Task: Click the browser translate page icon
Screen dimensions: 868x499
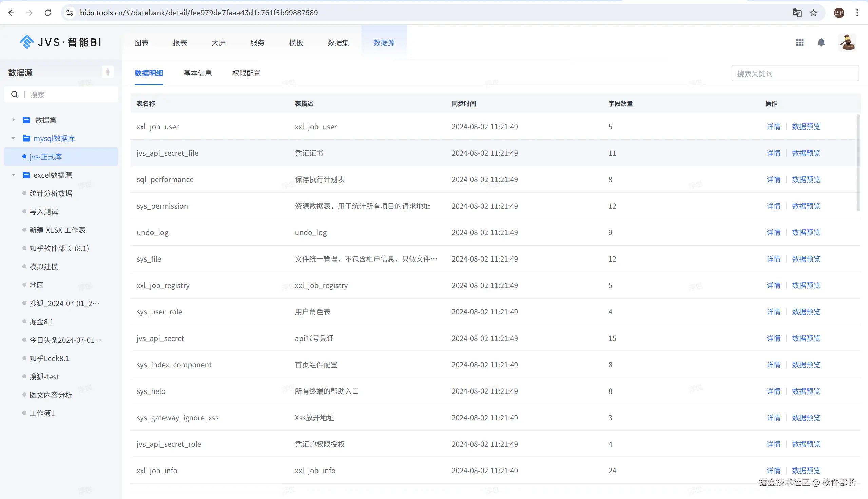Action: (797, 13)
